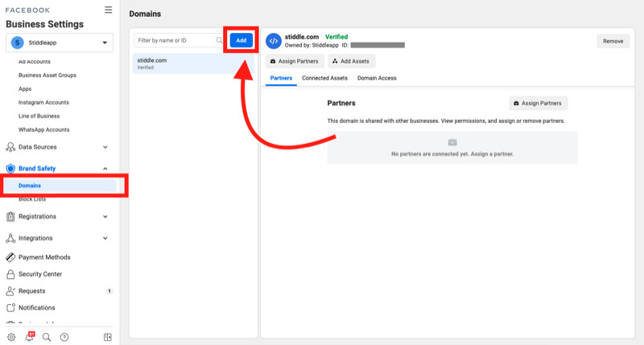
Task: Click the Registrations label
Action: point(37,216)
